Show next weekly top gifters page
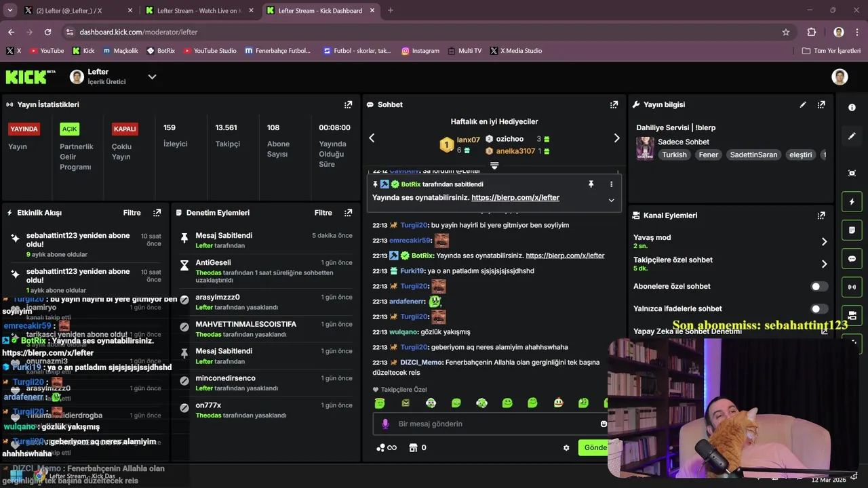The height and width of the screenshot is (488, 868). [616, 138]
